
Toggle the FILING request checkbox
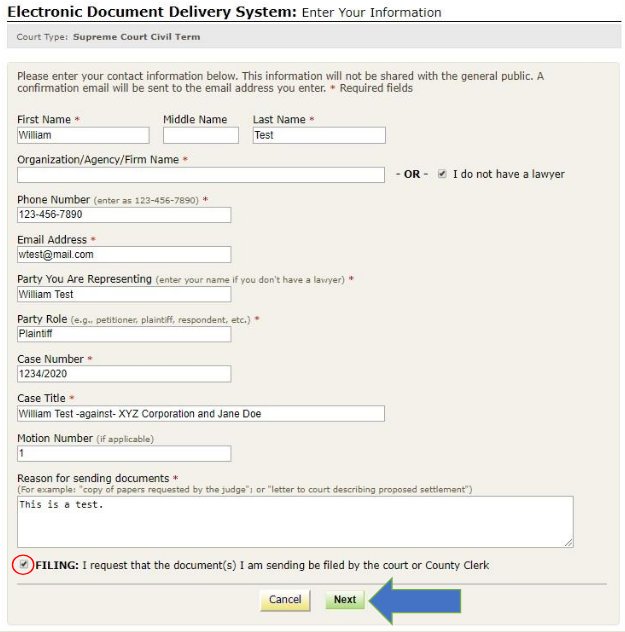(x=24, y=565)
